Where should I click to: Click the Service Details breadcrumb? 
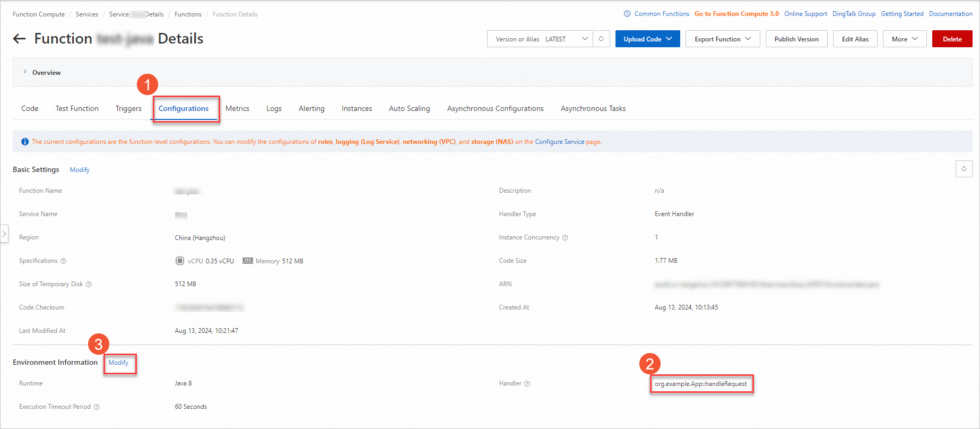pos(136,14)
